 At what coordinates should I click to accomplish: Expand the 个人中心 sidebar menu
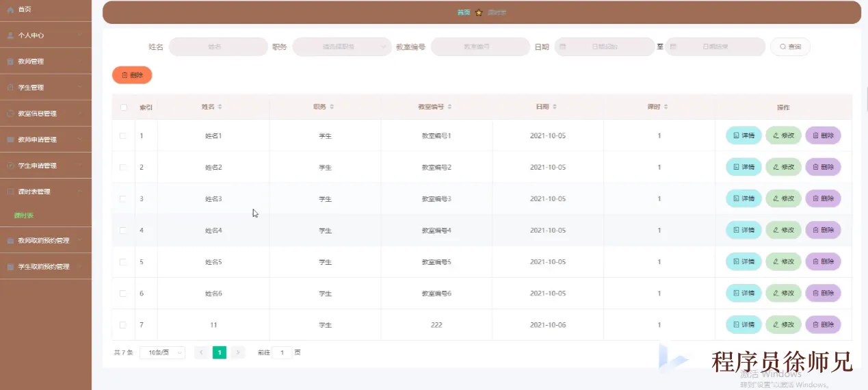click(x=46, y=35)
